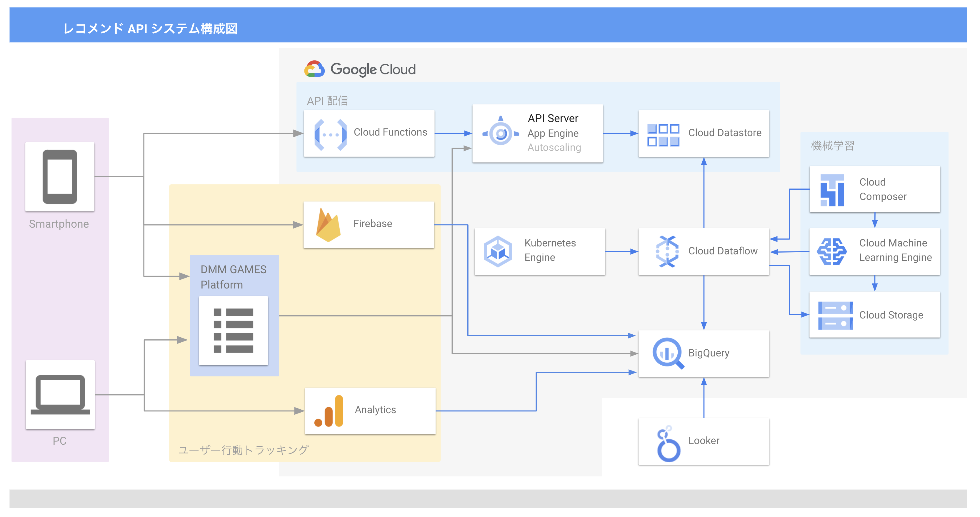Click the 'Autoscaling' text
This screenshot has height=517, width=980.
click(554, 147)
